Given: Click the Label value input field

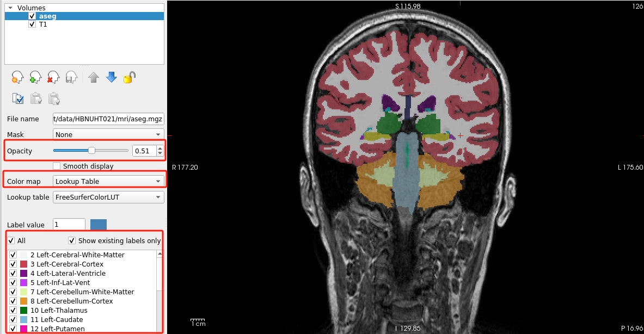Looking at the screenshot, I should click(x=69, y=225).
